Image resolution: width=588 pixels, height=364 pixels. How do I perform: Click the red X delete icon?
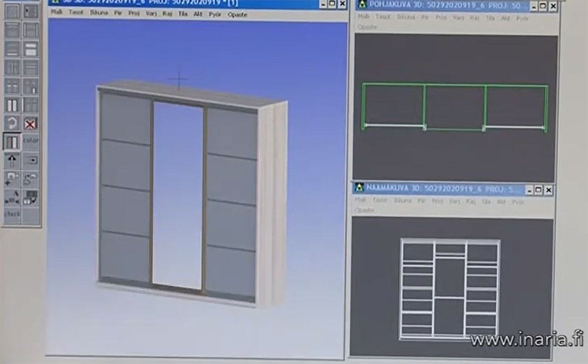point(30,124)
